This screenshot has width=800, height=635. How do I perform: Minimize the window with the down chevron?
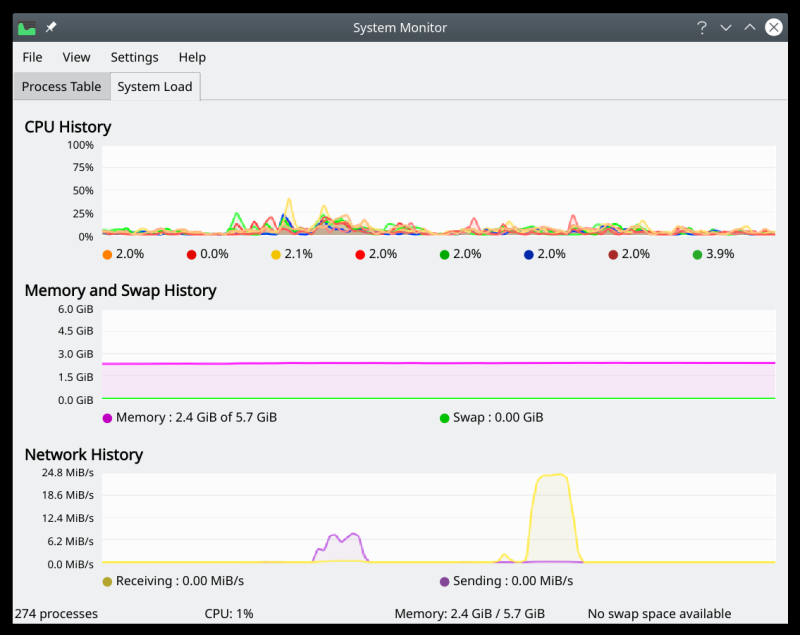coord(726,28)
